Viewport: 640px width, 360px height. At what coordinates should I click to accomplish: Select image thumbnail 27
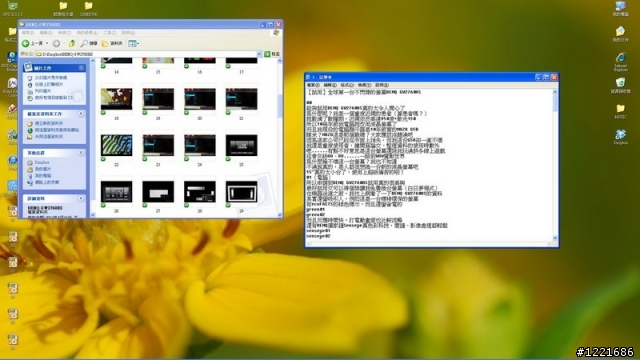158,192
